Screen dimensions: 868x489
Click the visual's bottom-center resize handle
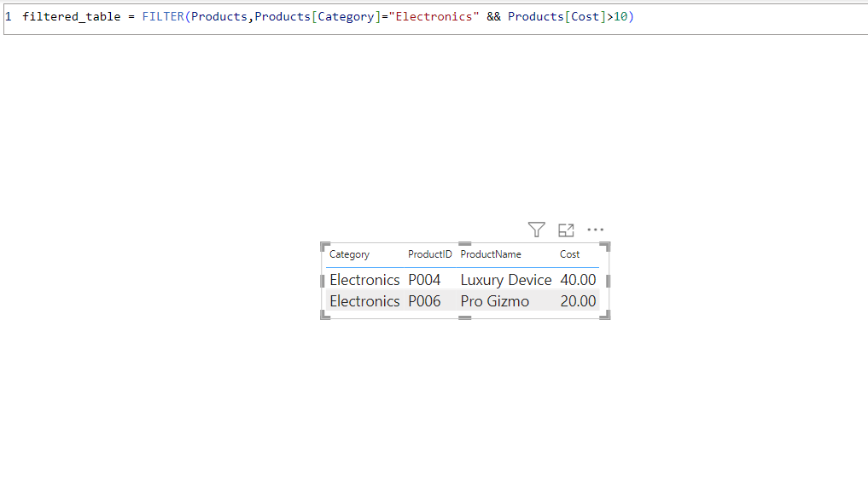465,317
